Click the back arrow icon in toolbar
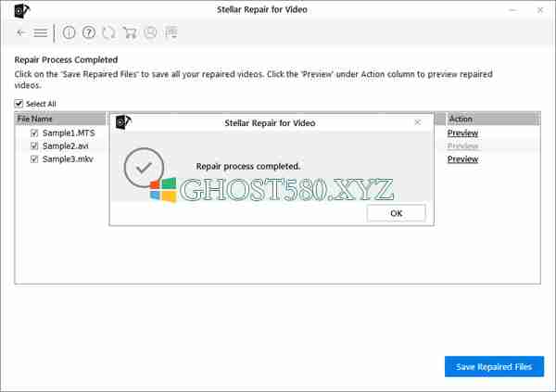556x392 pixels. click(x=21, y=32)
